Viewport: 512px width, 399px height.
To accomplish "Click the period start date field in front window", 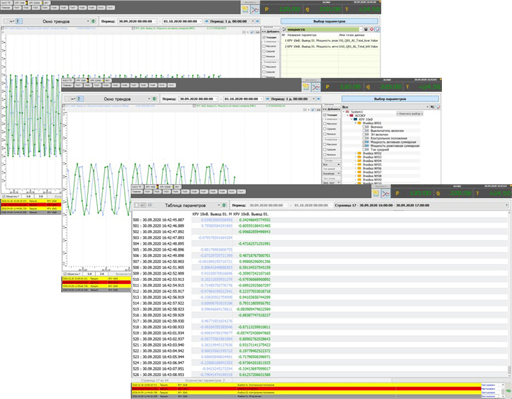I will tap(269, 205).
